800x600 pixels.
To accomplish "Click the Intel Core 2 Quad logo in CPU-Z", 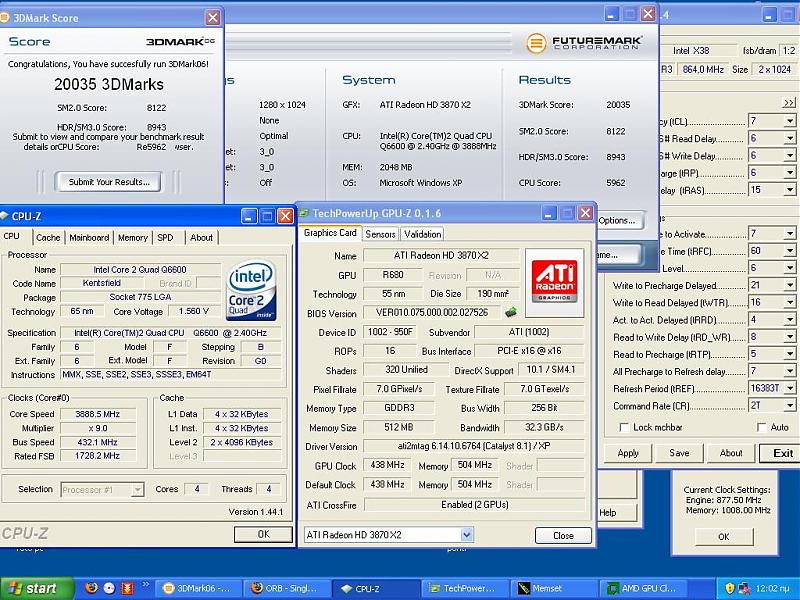I will pos(251,290).
